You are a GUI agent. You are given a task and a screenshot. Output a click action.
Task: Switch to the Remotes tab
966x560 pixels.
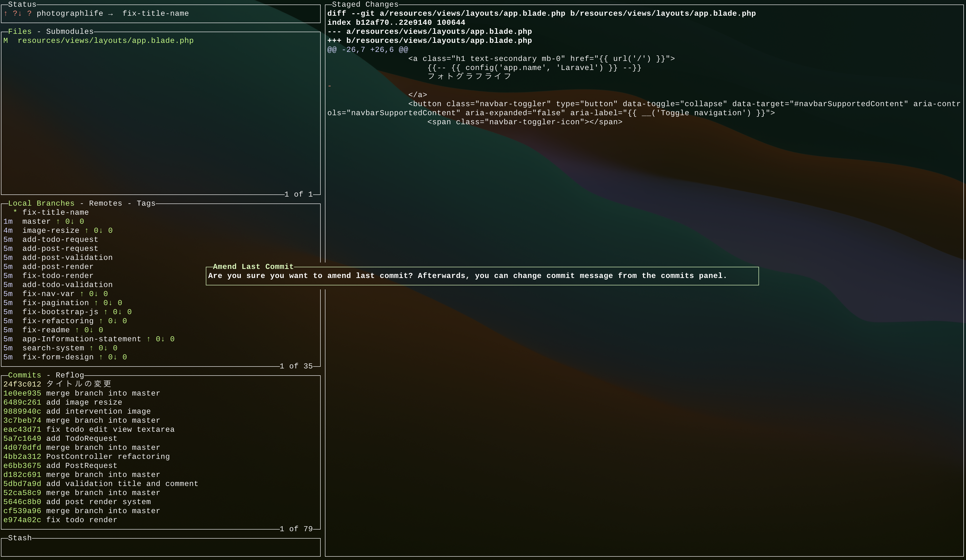[106, 203]
